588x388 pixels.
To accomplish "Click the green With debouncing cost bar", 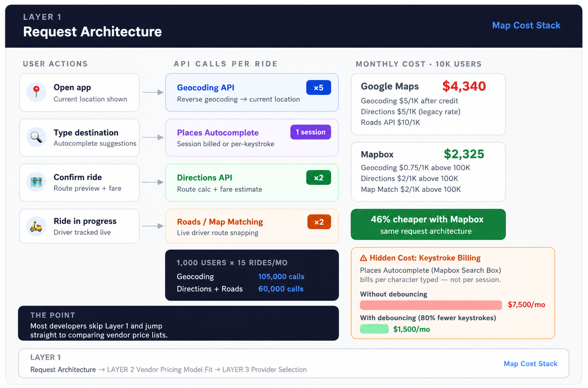I will click(x=374, y=329).
